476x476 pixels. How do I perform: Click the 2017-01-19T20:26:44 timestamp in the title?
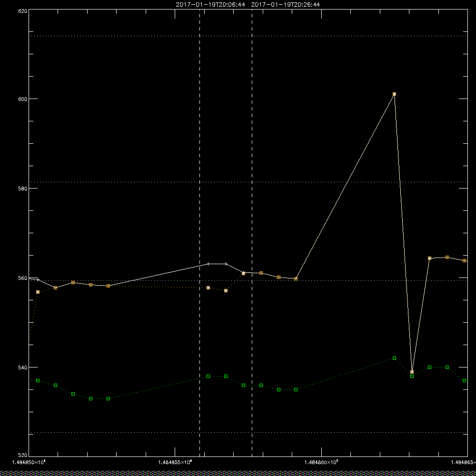pyautogui.click(x=285, y=5)
